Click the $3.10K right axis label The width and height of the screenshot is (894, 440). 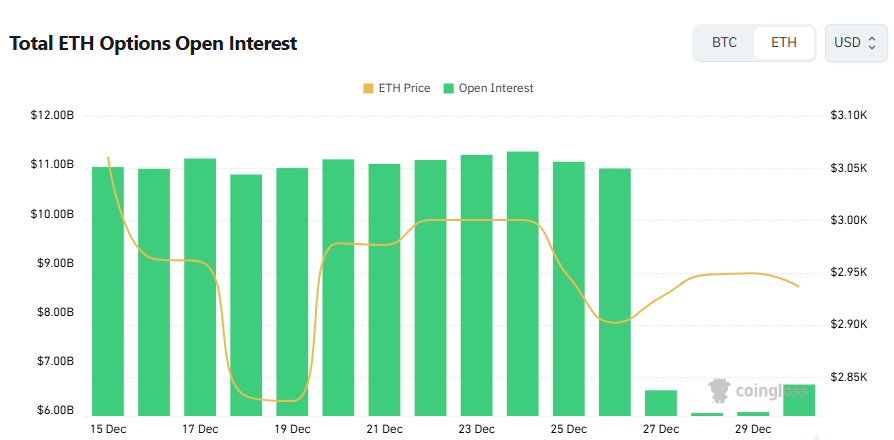click(x=848, y=116)
